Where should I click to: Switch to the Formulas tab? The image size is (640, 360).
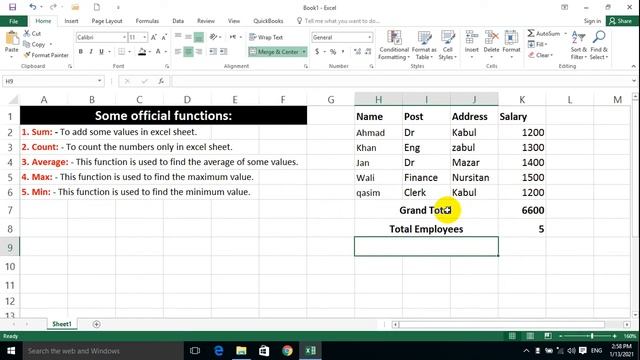(147, 21)
